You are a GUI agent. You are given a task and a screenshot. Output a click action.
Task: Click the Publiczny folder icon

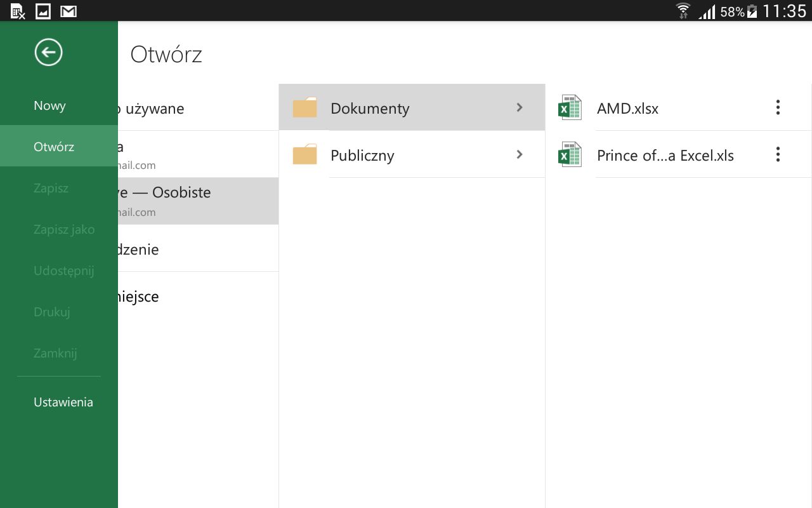click(x=305, y=155)
